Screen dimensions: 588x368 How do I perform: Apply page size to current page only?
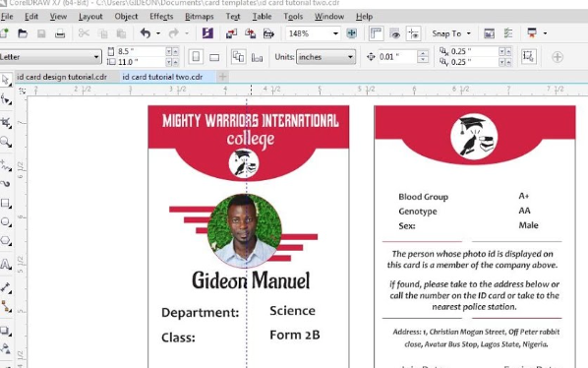257,57
